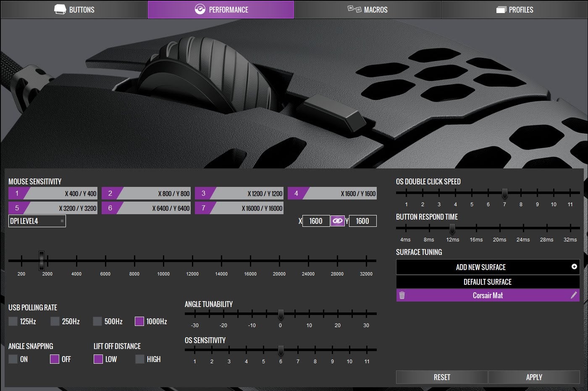The height and width of the screenshot is (391, 588).
Task: Open the Buttons tab
Action: pyautogui.click(x=74, y=9)
